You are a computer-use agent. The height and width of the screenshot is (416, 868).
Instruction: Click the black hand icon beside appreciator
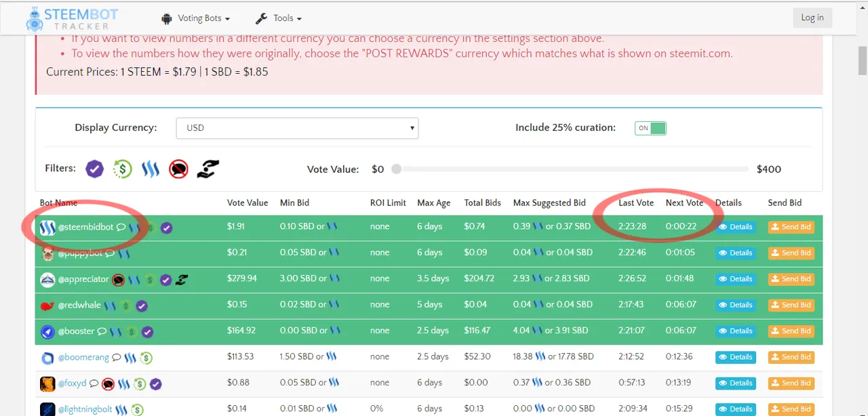coord(181,279)
